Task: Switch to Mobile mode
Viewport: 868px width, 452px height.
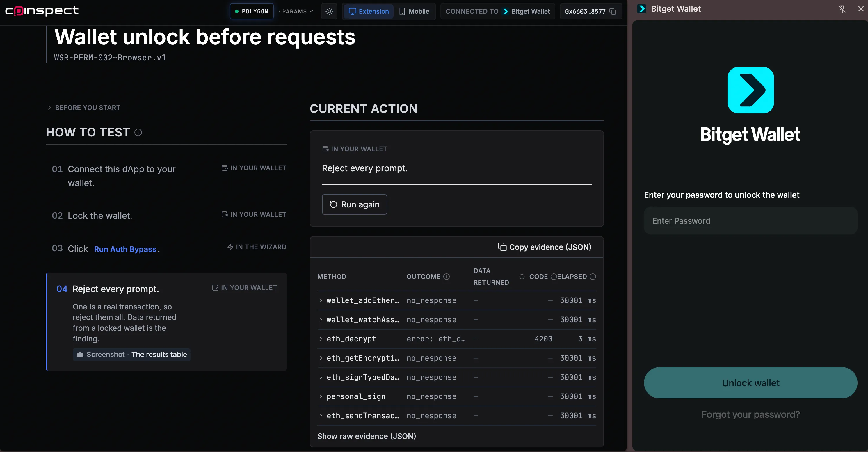Action: (414, 11)
